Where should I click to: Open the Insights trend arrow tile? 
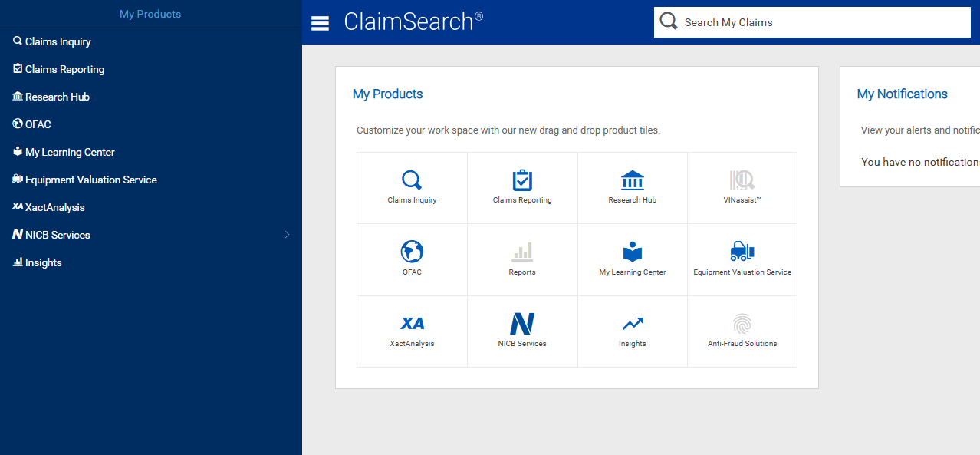(x=633, y=323)
